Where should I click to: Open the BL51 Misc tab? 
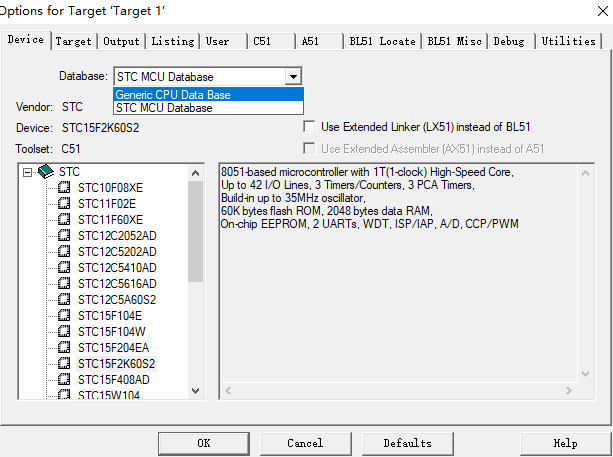coord(454,41)
